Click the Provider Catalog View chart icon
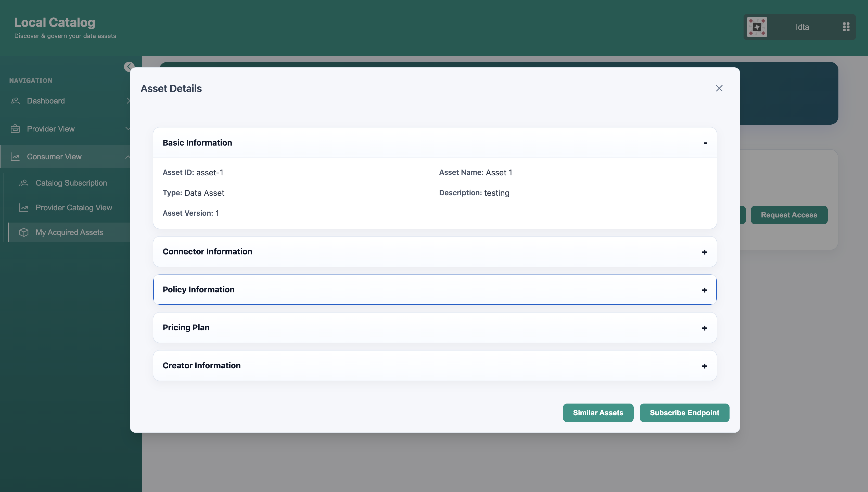Viewport: 868px width, 492px height. pyautogui.click(x=24, y=208)
